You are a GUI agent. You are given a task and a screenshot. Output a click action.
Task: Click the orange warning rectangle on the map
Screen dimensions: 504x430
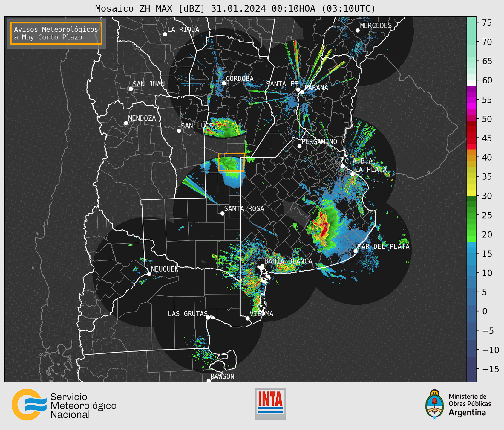(x=232, y=162)
